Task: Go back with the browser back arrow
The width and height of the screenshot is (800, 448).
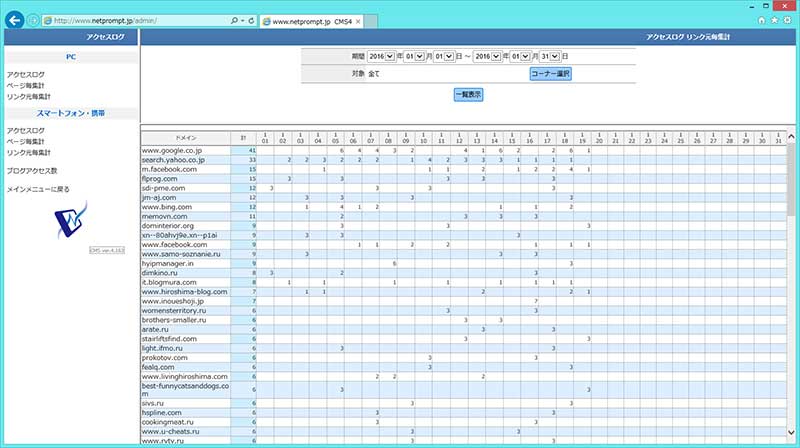Action: (15, 20)
